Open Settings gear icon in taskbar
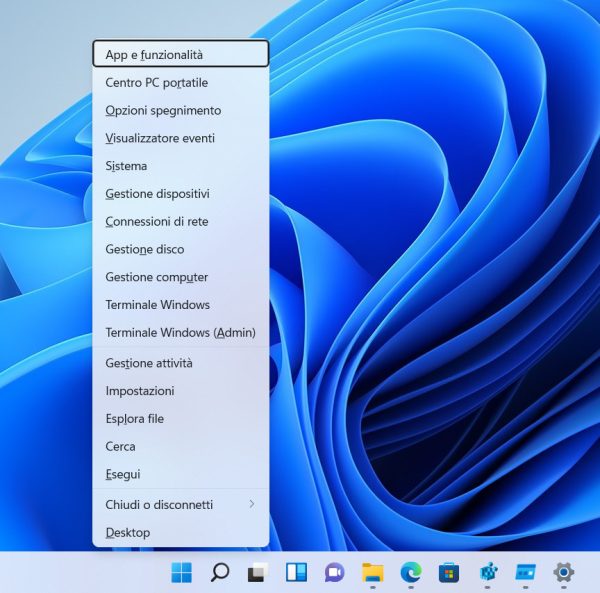Image resolution: width=600 pixels, height=593 pixels. (564, 572)
